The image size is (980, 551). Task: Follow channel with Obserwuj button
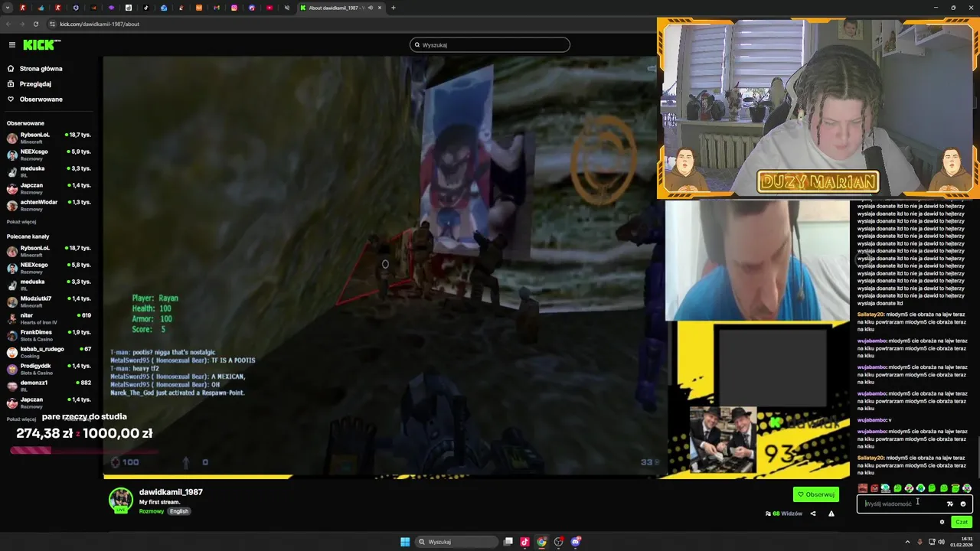pyautogui.click(x=816, y=494)
